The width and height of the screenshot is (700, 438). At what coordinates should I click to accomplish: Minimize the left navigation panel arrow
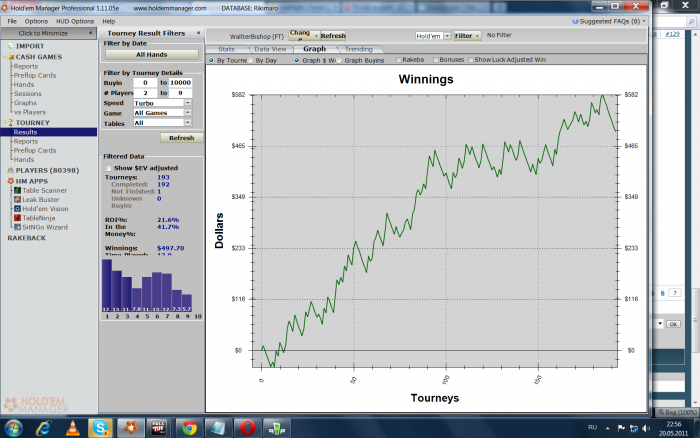[x=90, y=33]
